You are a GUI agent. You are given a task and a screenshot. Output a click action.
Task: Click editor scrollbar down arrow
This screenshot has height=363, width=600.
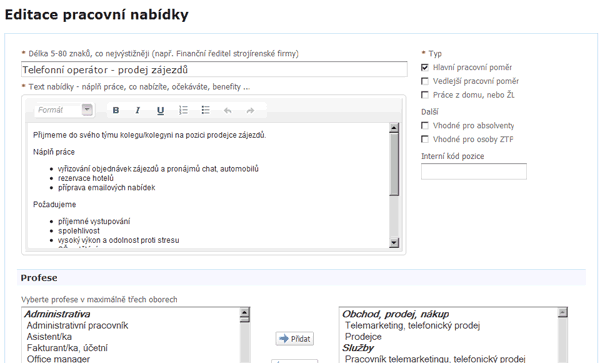(x=394, y=243)
